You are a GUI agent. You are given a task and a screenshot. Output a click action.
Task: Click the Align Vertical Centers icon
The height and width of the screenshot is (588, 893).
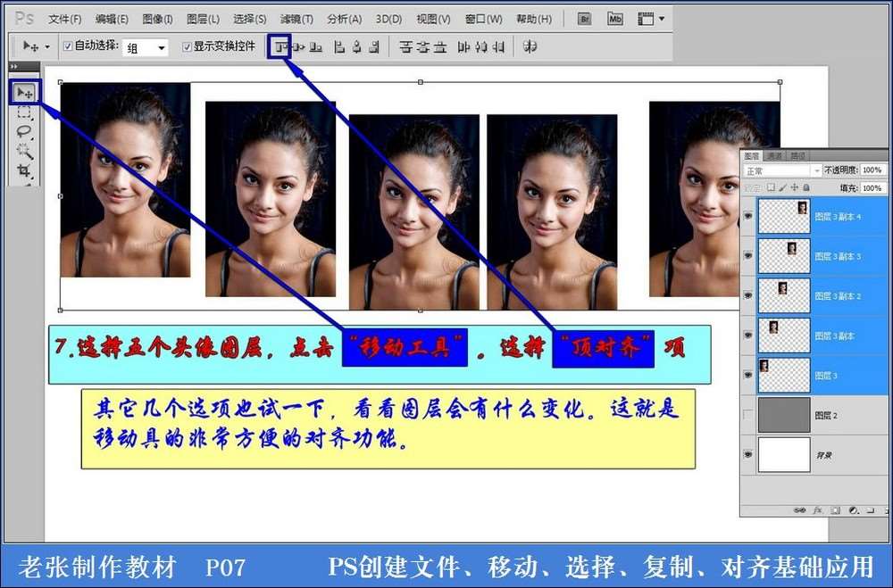[x=298, y=47]
